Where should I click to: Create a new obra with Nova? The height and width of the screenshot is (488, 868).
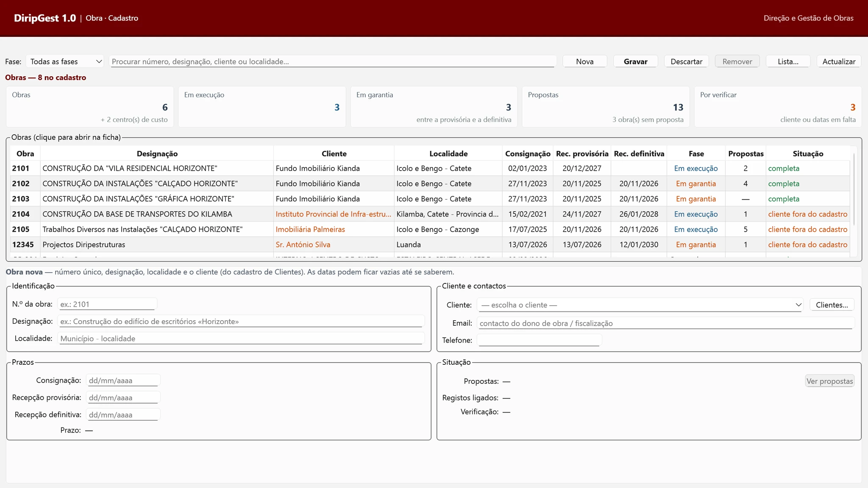pyautogui.click(x=585, y=61)
